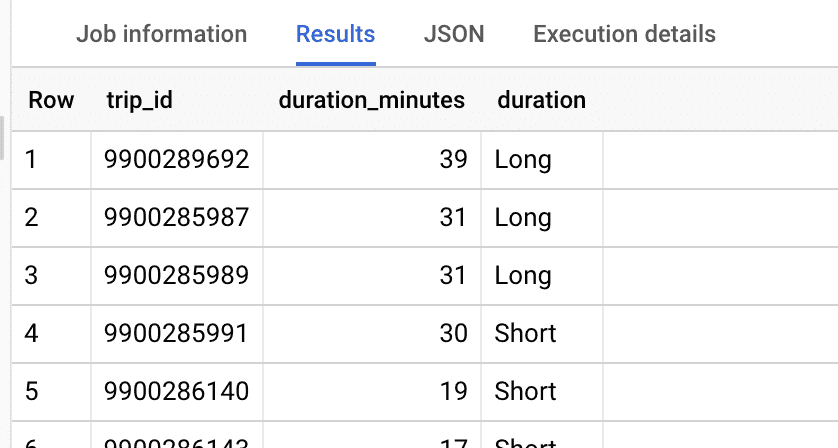Screen dimensions: 838x448
Task: Click duration_minutes value 19
Action: point(453,391)
